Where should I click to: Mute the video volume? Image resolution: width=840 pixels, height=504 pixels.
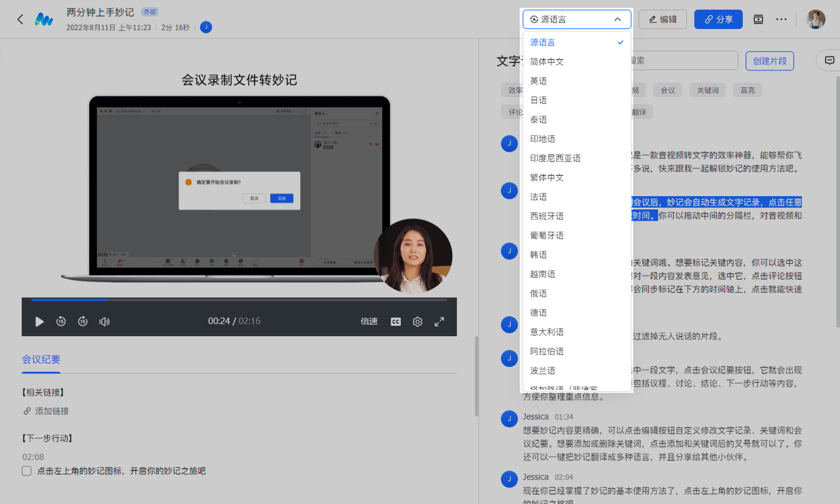tap(104, 322)
